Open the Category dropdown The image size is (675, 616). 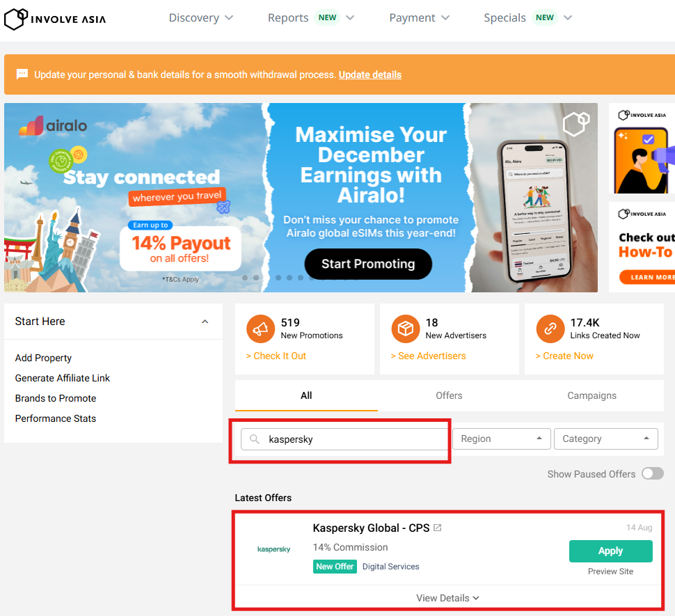tap(605, 439)
